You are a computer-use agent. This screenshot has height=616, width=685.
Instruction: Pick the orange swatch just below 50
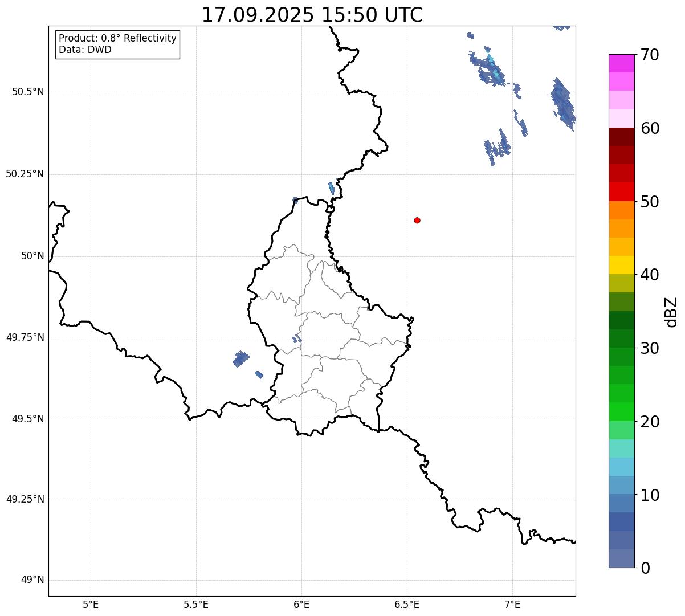tap(621, 210)
